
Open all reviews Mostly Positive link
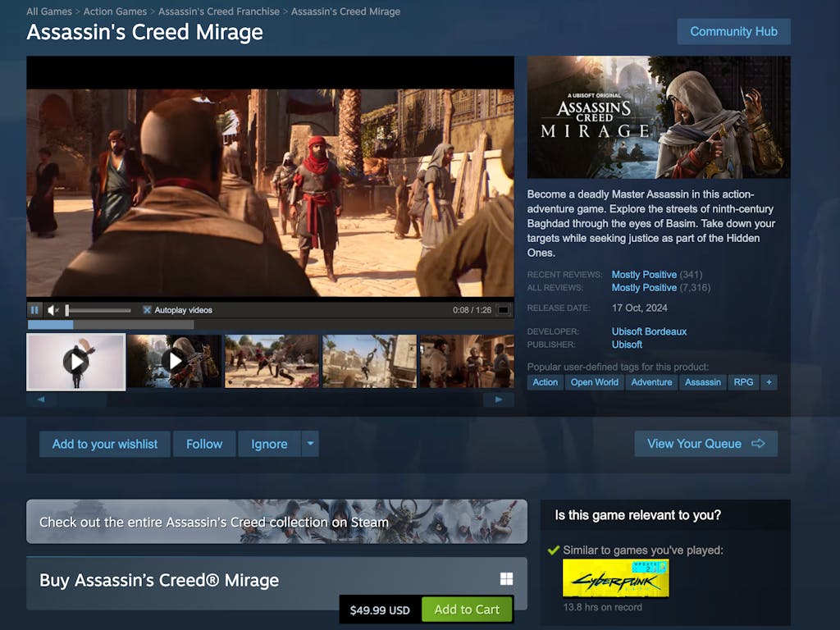(x=644, y=288)
